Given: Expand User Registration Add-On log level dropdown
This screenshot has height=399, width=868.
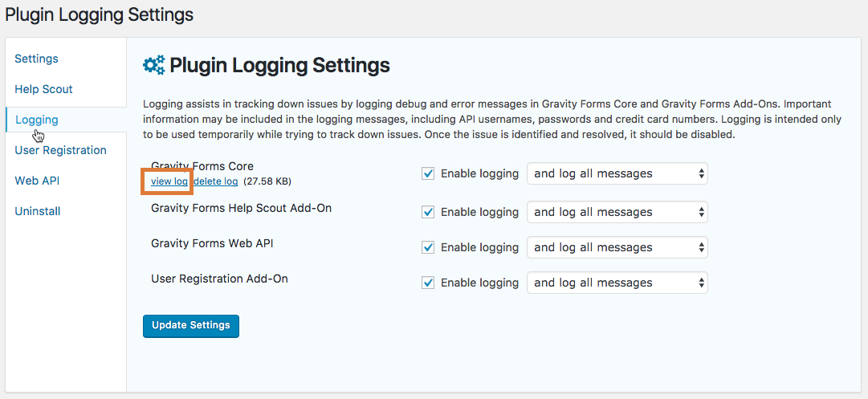Looking at the screenshot, I should pos(617,283).
